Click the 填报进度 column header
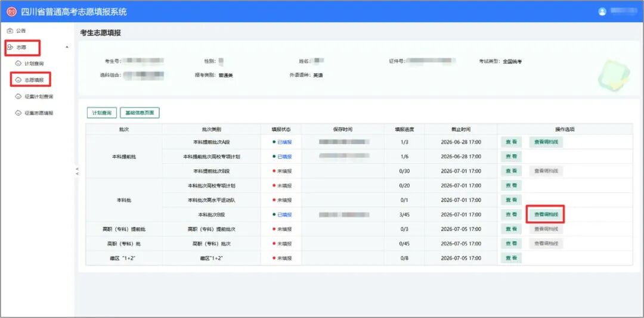Screen dimensions: 644x318 click(404, 129)
